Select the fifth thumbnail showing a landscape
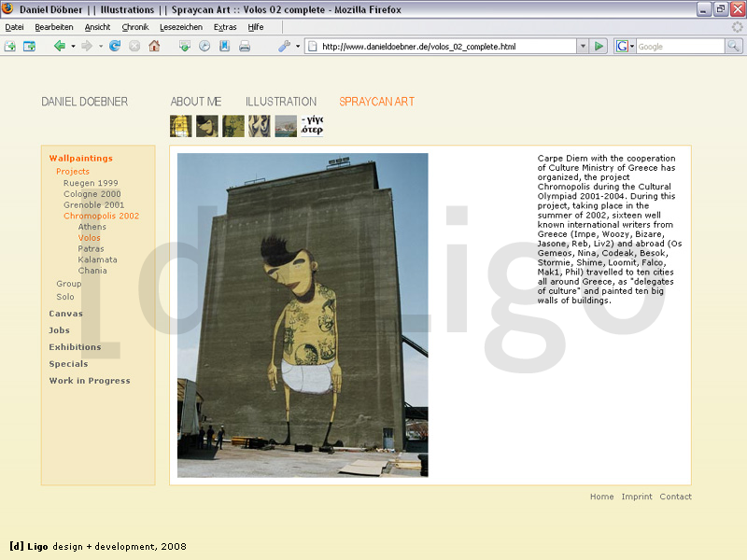747x560 pixels. 286,126
